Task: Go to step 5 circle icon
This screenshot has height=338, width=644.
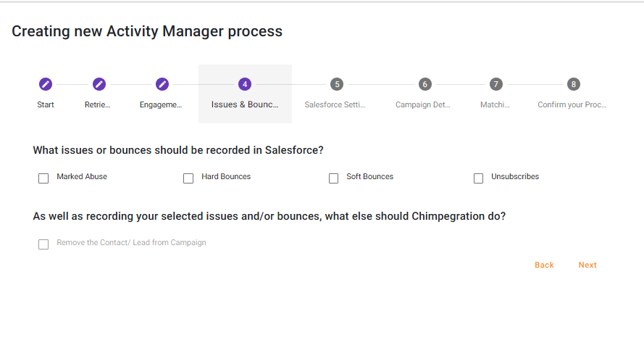Action: pos(337,84)
